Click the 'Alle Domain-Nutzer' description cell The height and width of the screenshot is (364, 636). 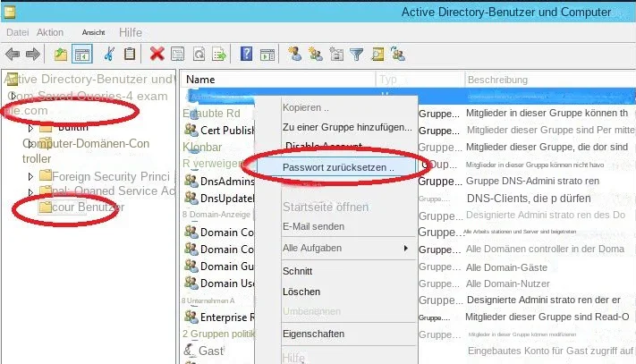point(508,284)
